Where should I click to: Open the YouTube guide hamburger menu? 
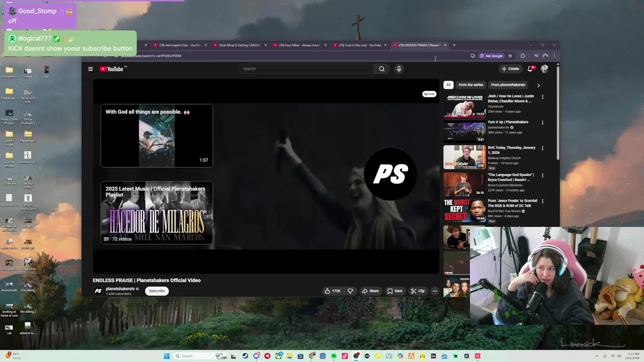click(x=91, y=69)
